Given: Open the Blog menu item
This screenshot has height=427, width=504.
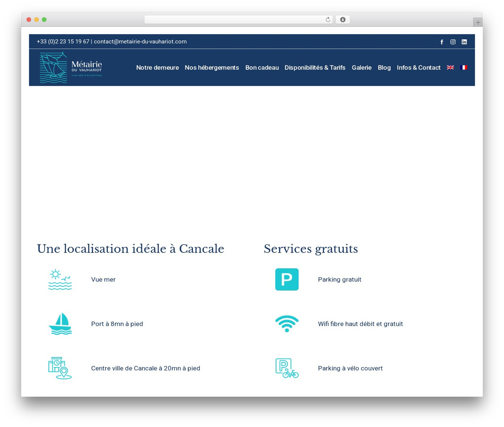Looking at the screenshot, I should click(384, 67).
